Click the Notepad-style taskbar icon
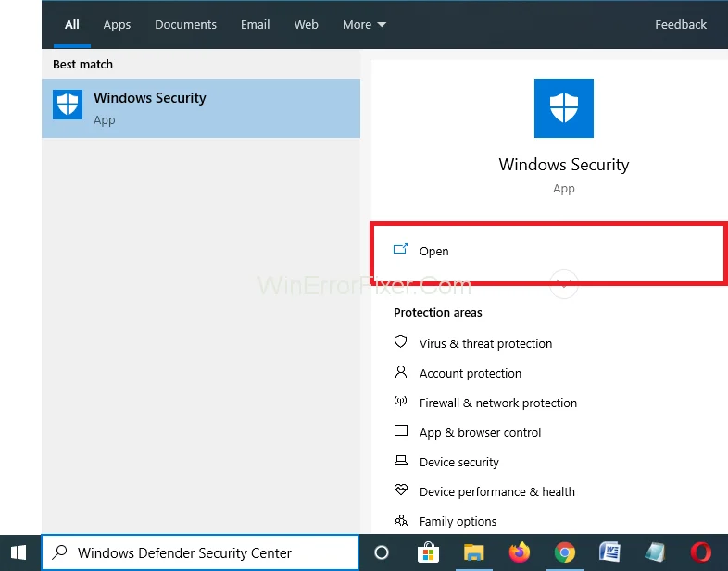This screenshot has height=571, width=728. tap(655, 552)
